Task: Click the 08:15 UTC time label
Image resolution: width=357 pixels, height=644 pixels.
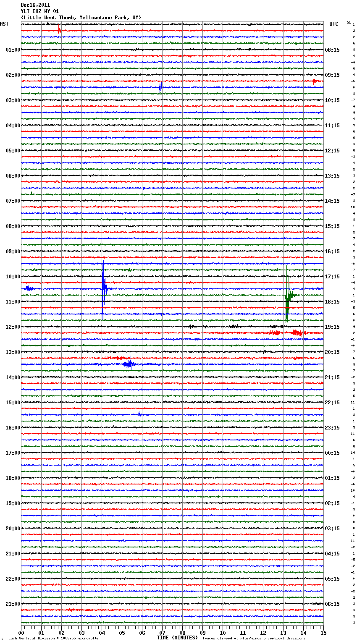Action: (x=332, y=50)
